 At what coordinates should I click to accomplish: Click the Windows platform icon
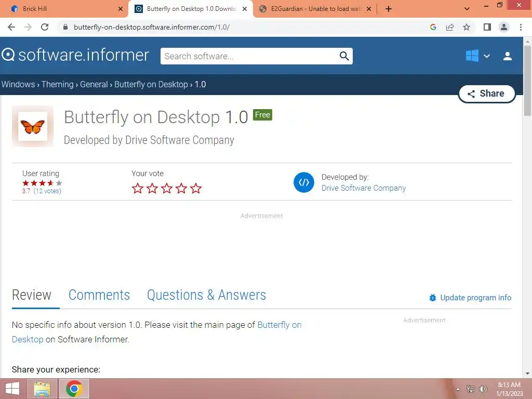(x=472, y=56)
